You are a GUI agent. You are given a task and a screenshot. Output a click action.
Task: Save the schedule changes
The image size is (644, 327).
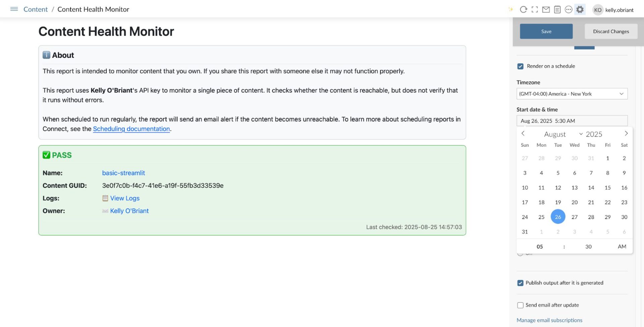tap(546, 32)
